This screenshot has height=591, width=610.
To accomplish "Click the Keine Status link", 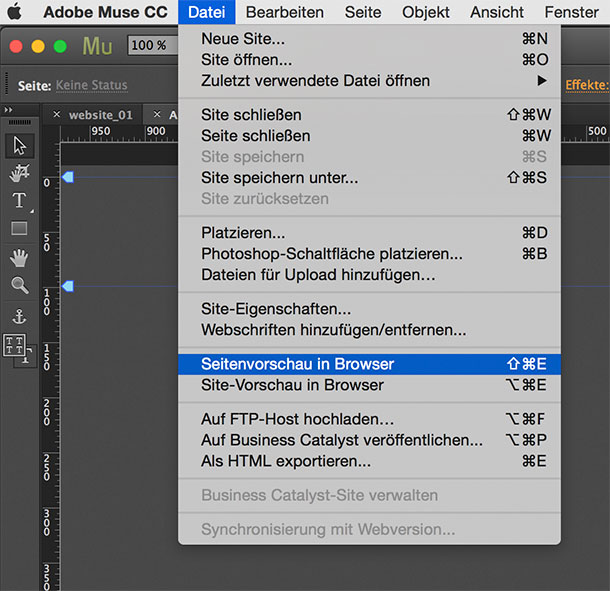I will [91, 85].
